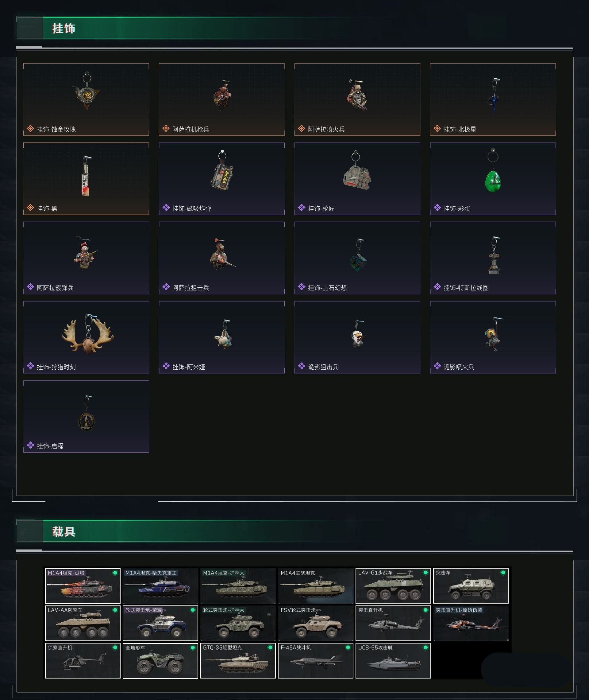The image size is (589, 700).
Task: Select 突击直升机-原始伪装 helicopter thumbnail
Action: [471, 623]
